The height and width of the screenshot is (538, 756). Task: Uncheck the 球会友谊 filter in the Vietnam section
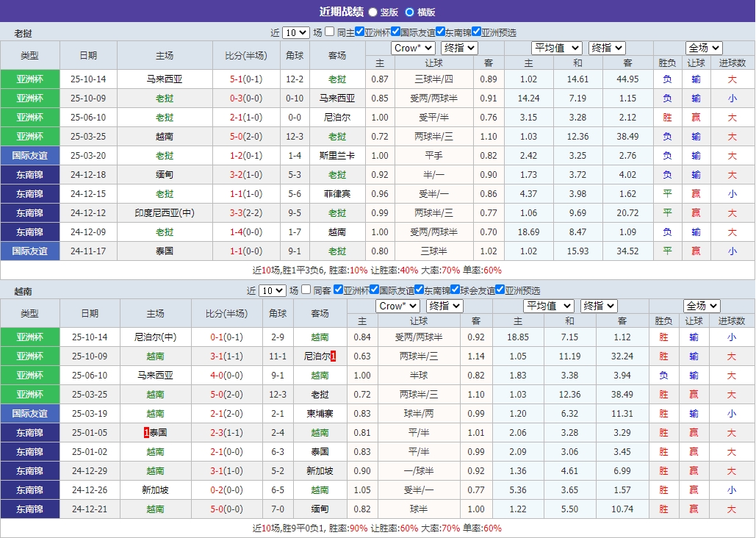pyautogui.click(x=456, y=290)
